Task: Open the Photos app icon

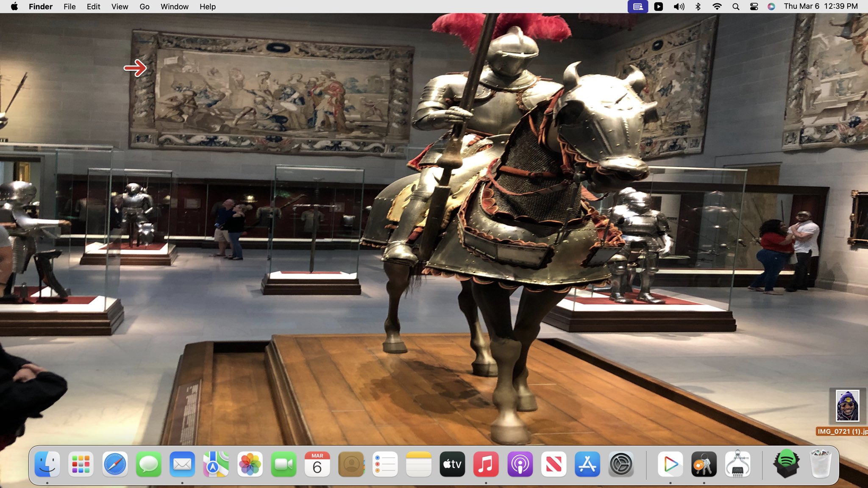Action: [x=250, y=465]
